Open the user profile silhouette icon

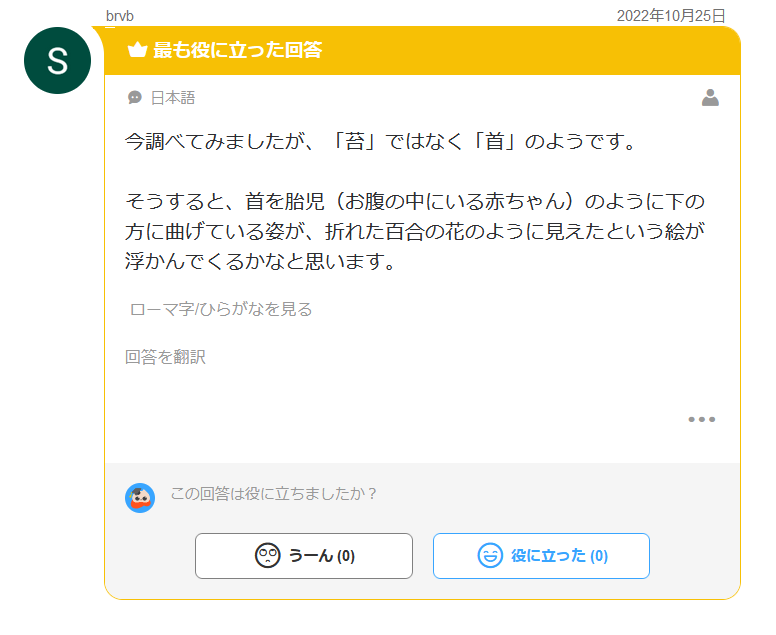710,98
